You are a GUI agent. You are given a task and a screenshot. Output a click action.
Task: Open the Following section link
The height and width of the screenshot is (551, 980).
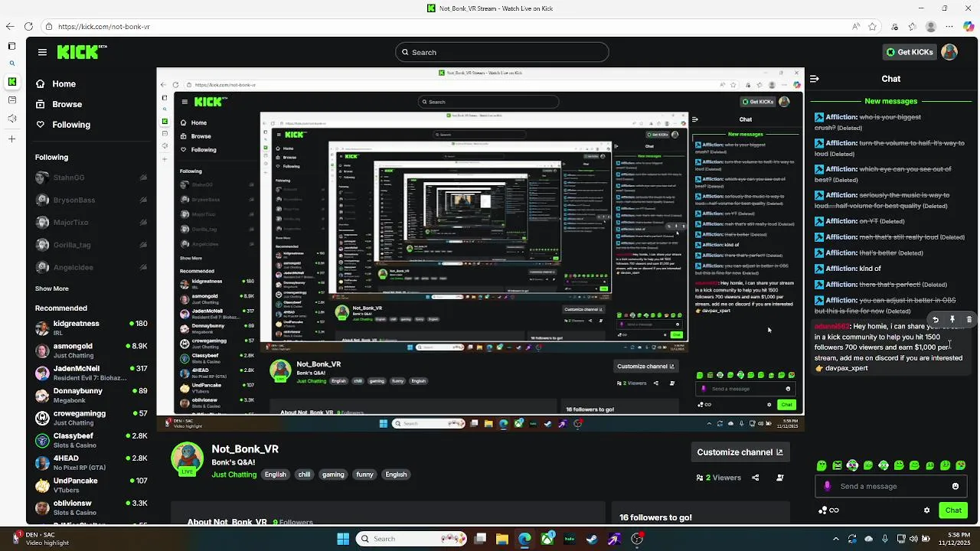70,125
